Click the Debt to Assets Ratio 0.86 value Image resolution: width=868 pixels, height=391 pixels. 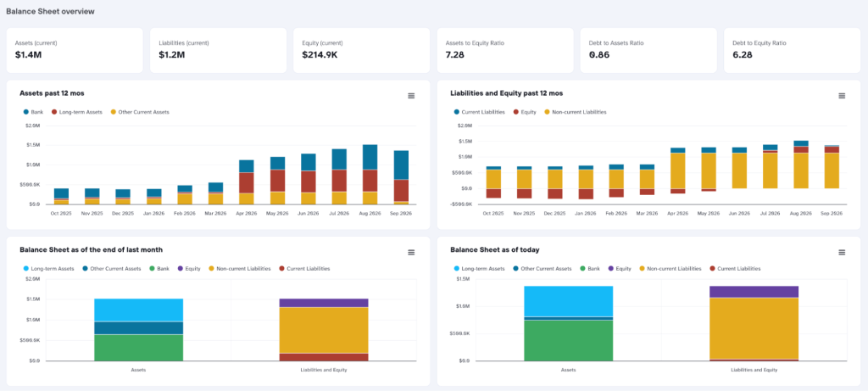598,55
